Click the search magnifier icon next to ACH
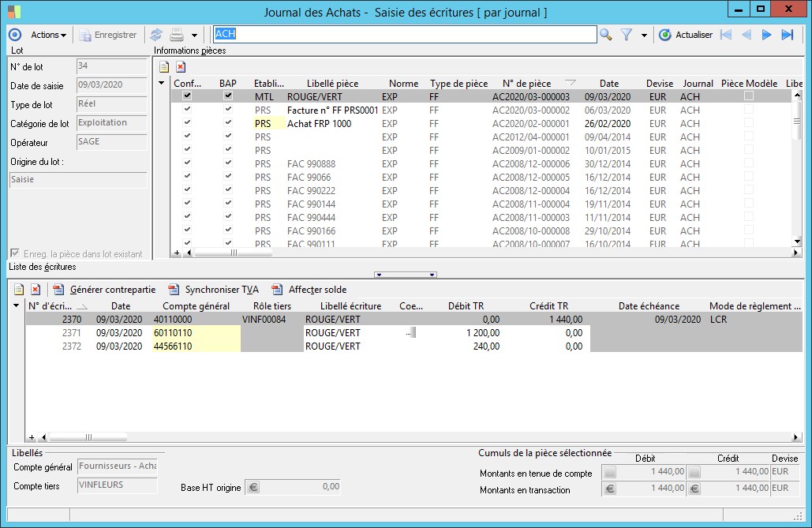The image size is (812, 528). tap(606, 35)
